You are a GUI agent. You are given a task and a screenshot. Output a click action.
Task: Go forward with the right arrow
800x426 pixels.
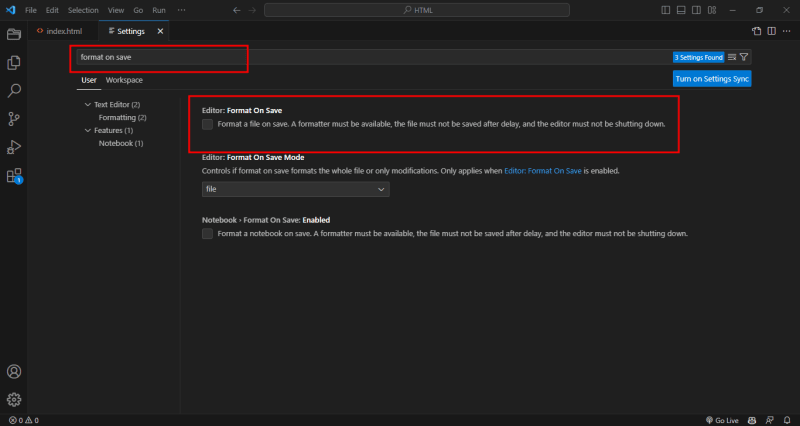[252, 10]
